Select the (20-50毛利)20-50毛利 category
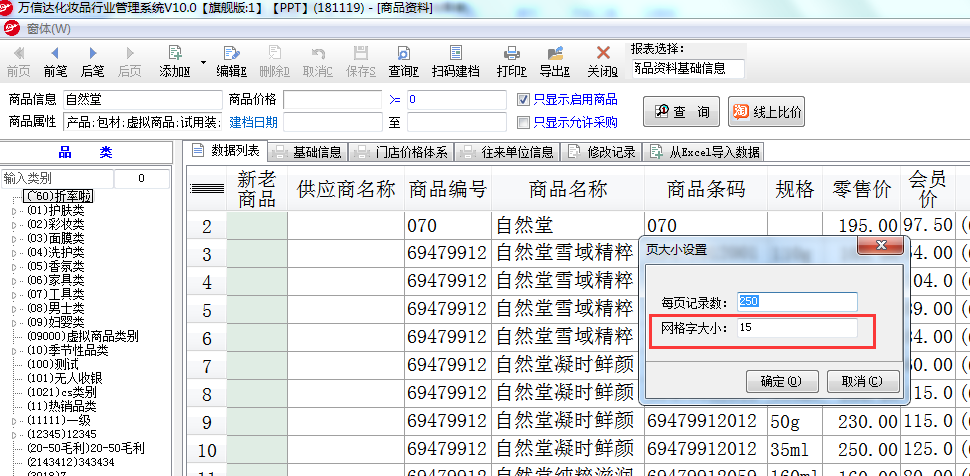970x476 pixels. 85,448
